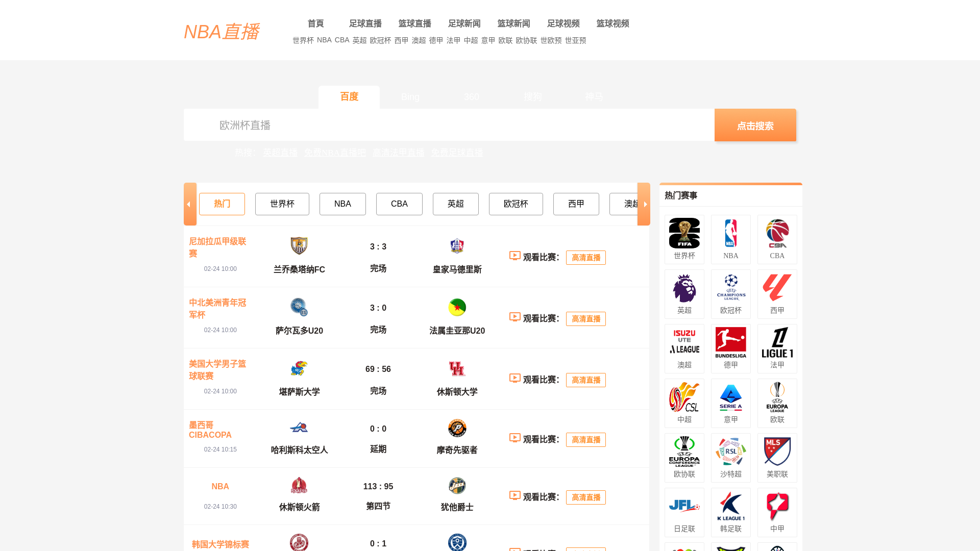This screenshot has height=551, width=980.
Task: Select the 世界杯 league filter
Action: (x=282, y=204)
